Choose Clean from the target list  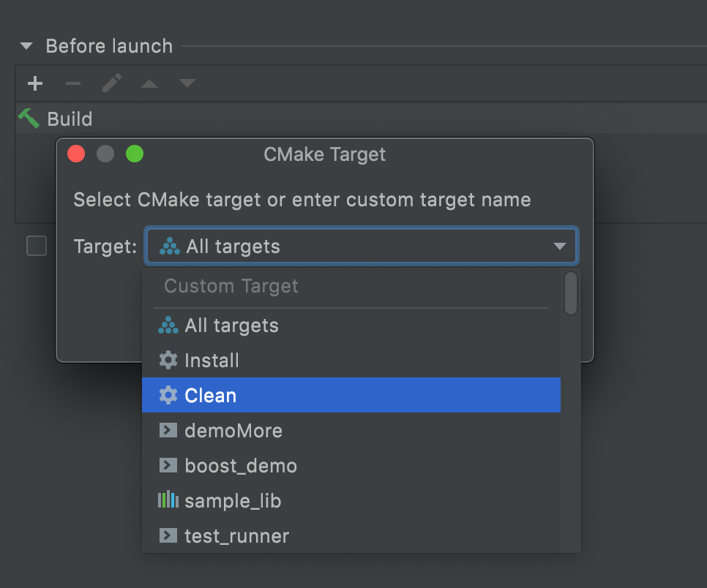(x=351, y=395)
